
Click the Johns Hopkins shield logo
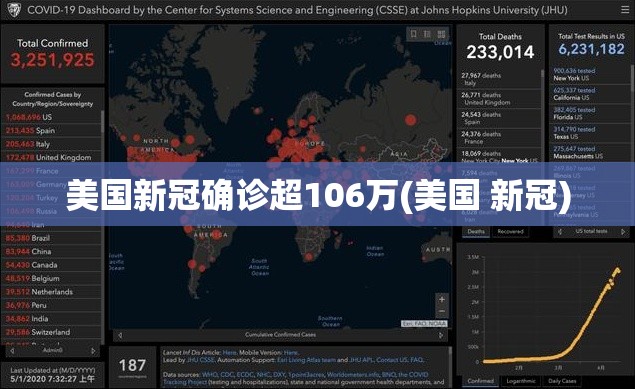(x=14, y=10)
